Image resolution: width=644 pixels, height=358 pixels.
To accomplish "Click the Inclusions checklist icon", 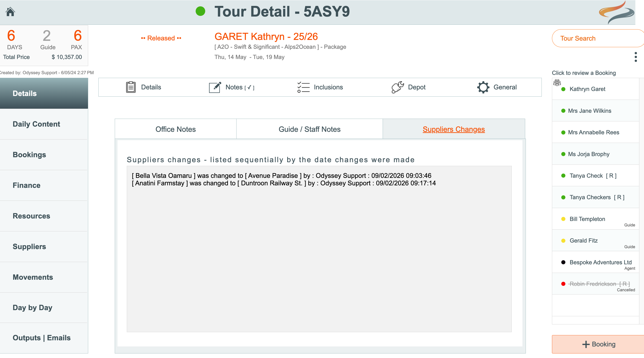I will 303,87.
